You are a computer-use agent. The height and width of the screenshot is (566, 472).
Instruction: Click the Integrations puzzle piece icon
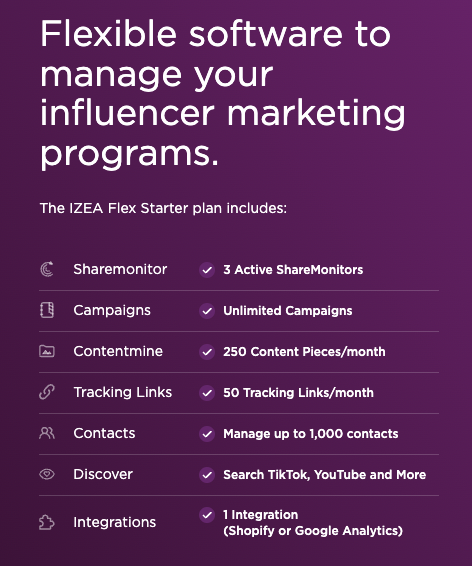[x=47, y=522]
